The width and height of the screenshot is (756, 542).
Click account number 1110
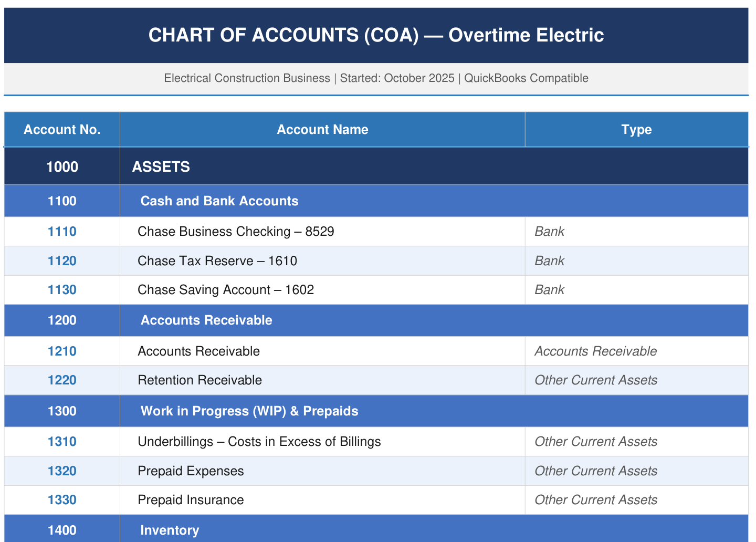pos(62,232)
